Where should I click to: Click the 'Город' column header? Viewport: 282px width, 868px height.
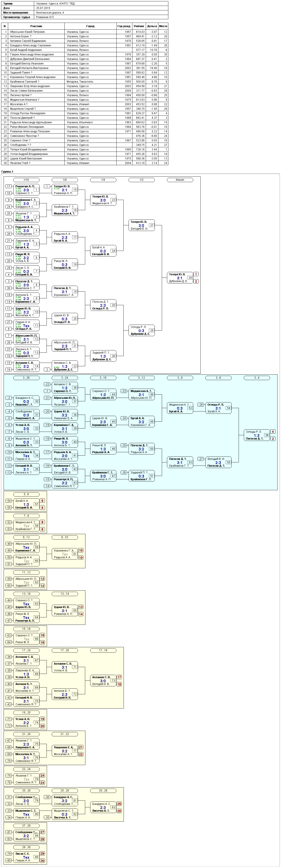90,26
